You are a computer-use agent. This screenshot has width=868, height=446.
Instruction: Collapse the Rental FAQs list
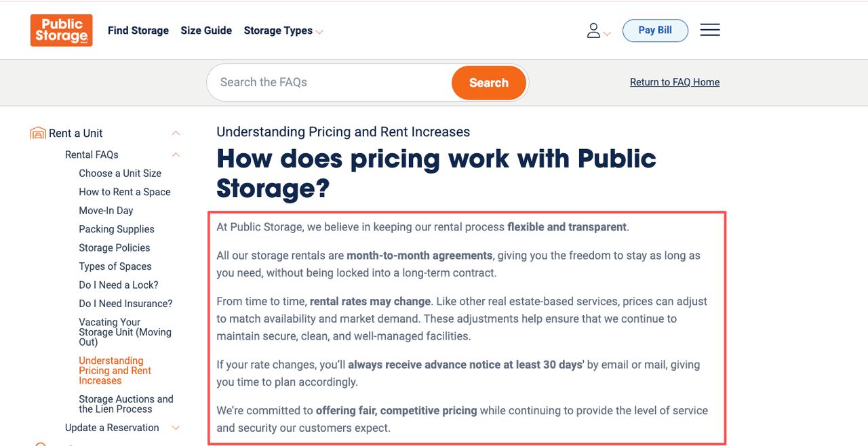coord(176,155)
